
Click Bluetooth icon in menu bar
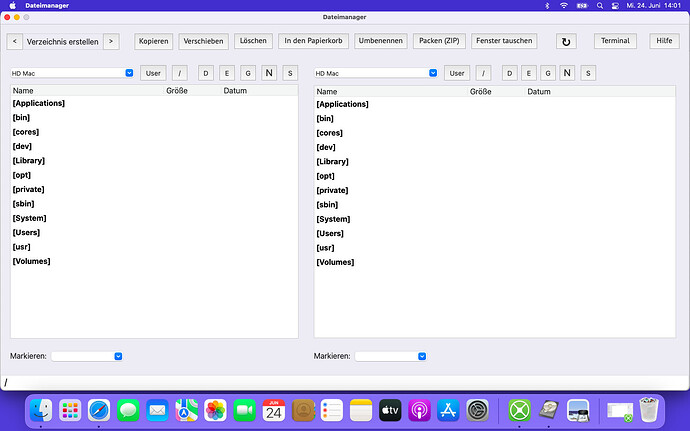pyautogui.click(x=547, y=6)
